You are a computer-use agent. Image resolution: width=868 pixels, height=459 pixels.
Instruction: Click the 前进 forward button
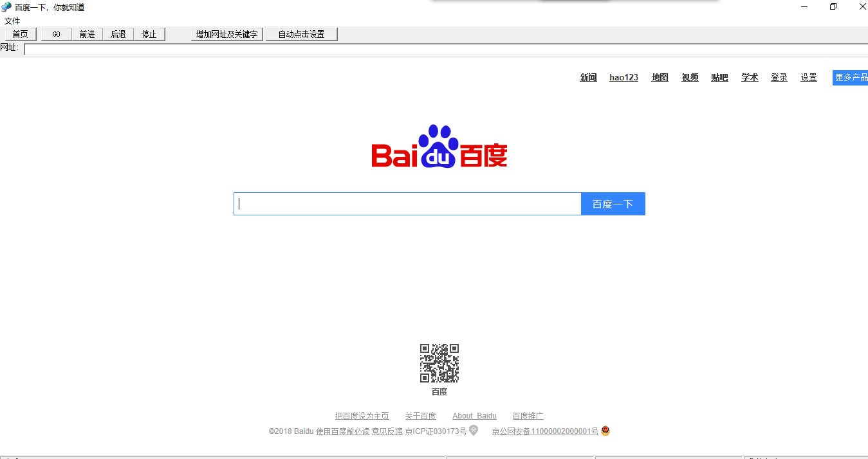pyautogui.click(x=88, y=34)
